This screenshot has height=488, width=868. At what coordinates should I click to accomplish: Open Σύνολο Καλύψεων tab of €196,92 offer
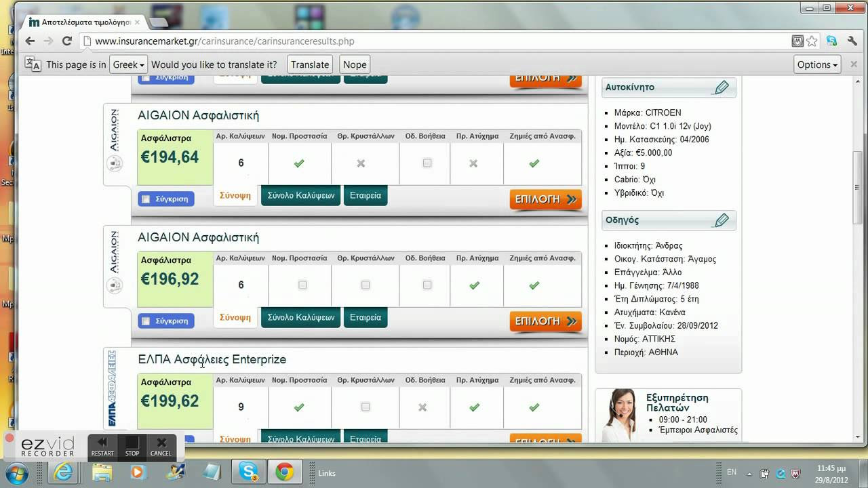click(300, 317)
